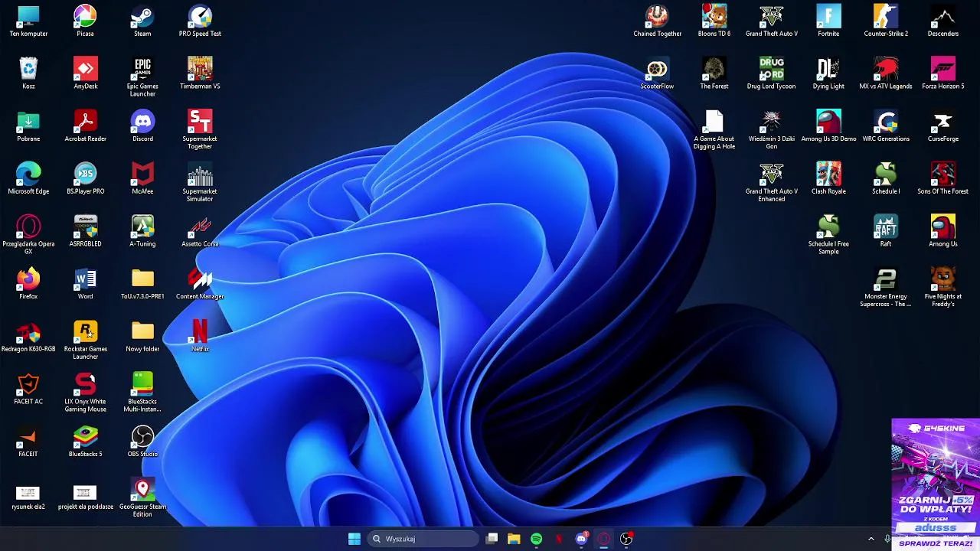
Task: Select LIX Onyx White Gaming Mouse icon
Action: [85, 393]
